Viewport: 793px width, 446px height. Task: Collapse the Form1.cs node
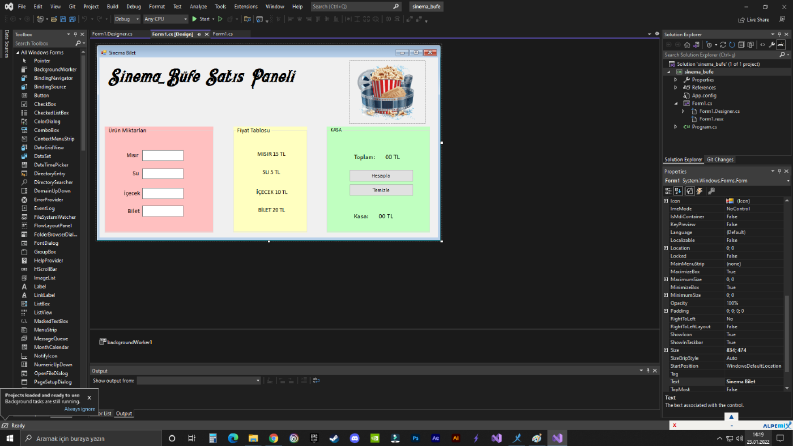(x=676, y=104)
